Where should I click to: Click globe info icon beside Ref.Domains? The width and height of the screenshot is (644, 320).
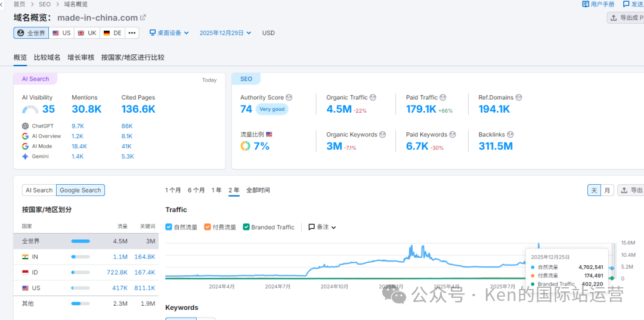(x=519, y=98)
